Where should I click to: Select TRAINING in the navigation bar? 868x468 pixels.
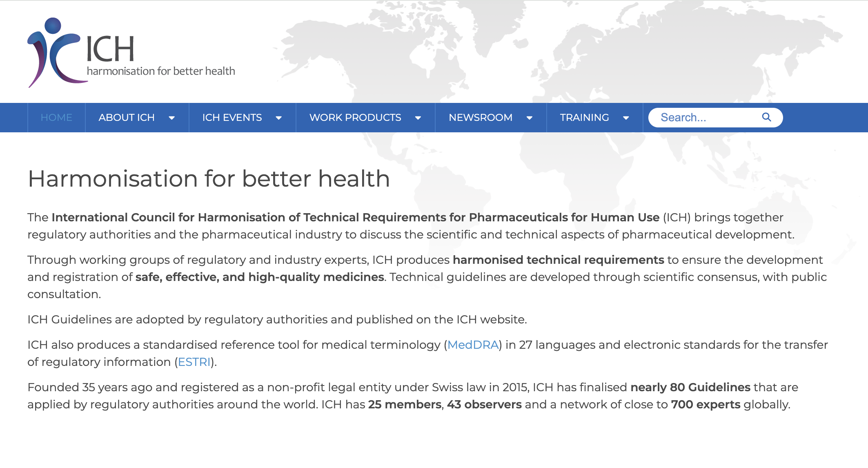tap(584, 118)
